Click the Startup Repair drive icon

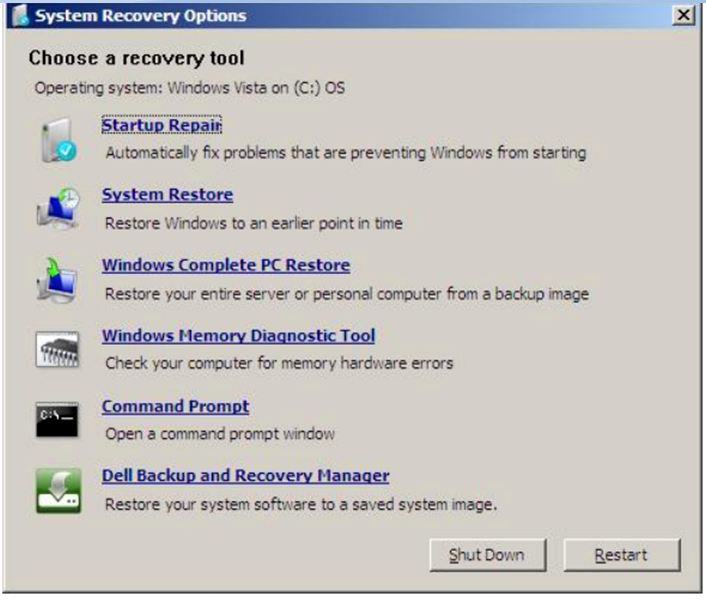point(59,140)
